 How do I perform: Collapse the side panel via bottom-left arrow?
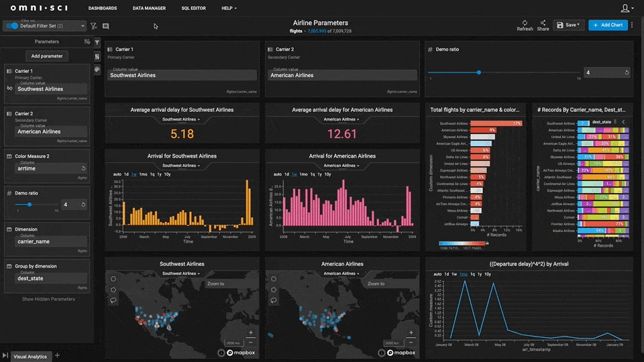coord(5,356)
